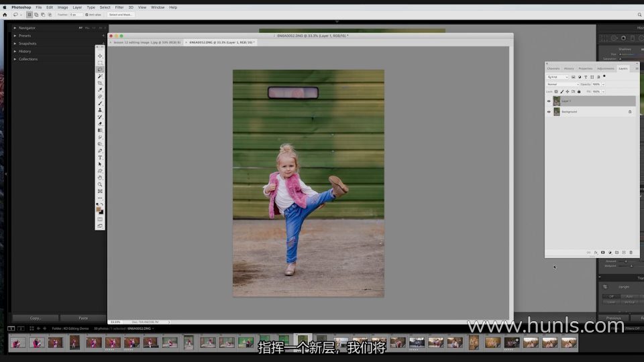The width and height of the screenshot is (644, 362).
Task: Select the Zoom tool
Action: coord(100,185)
